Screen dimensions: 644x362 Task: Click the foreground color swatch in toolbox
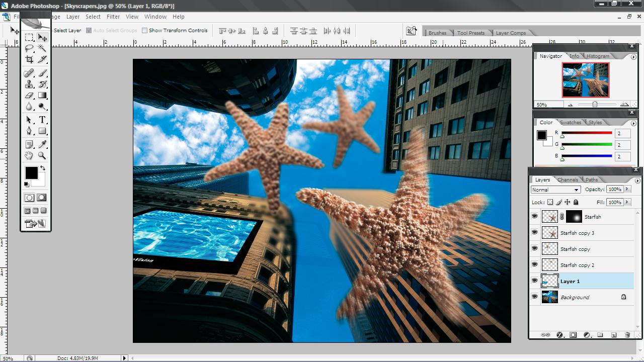(x=31, y=173)
